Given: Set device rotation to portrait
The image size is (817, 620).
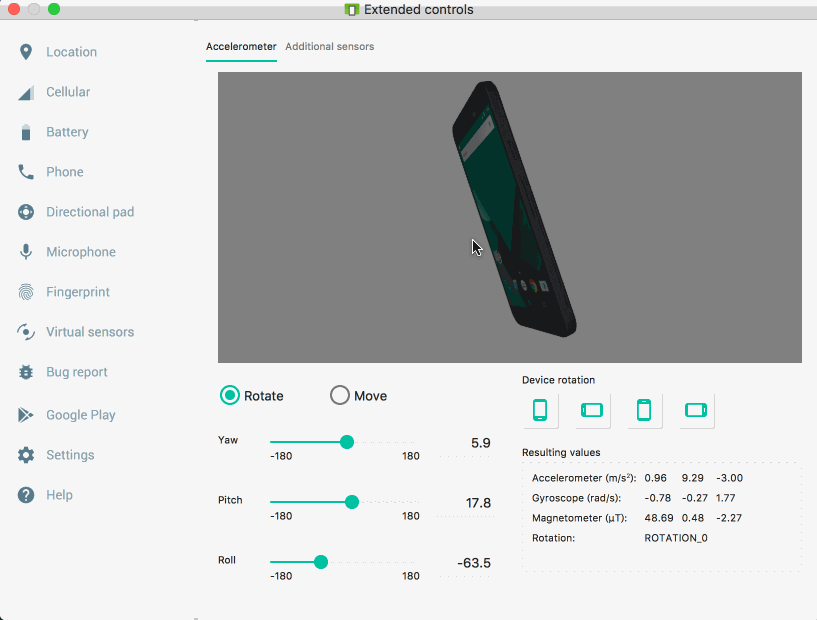Looking at the screenshot, I should pyautogui.click(x=540, y=410).
